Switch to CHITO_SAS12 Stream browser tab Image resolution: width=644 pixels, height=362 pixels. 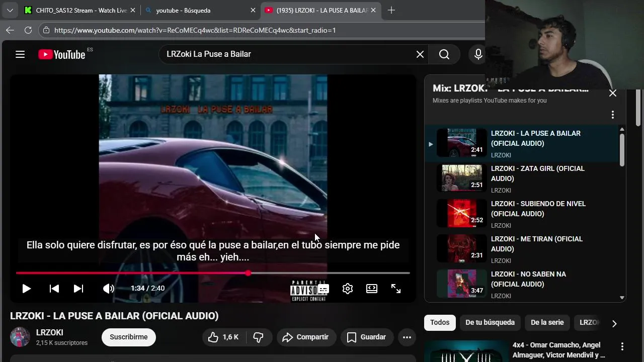coord(80,10)
